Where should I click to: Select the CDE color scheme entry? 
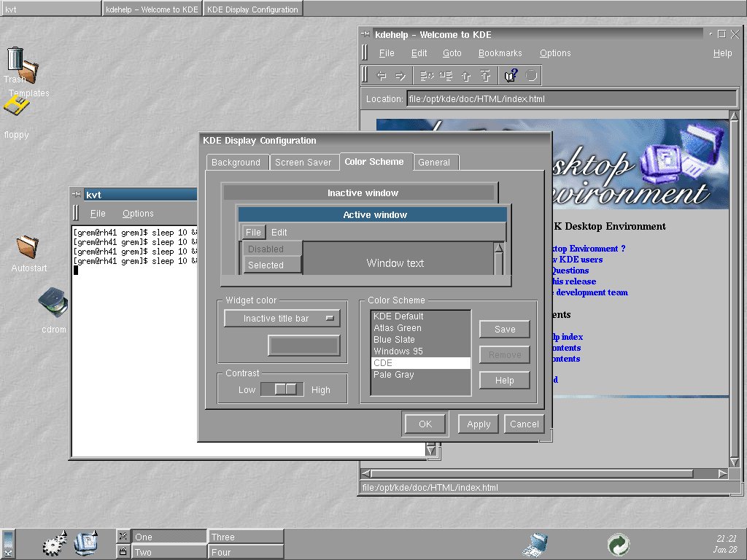click(421, 363)
